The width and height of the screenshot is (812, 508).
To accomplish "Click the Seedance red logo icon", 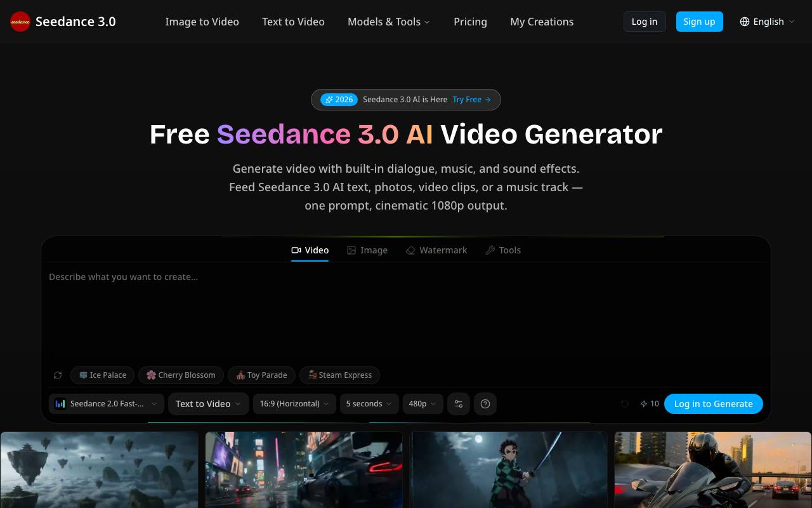I will point(20,22).
